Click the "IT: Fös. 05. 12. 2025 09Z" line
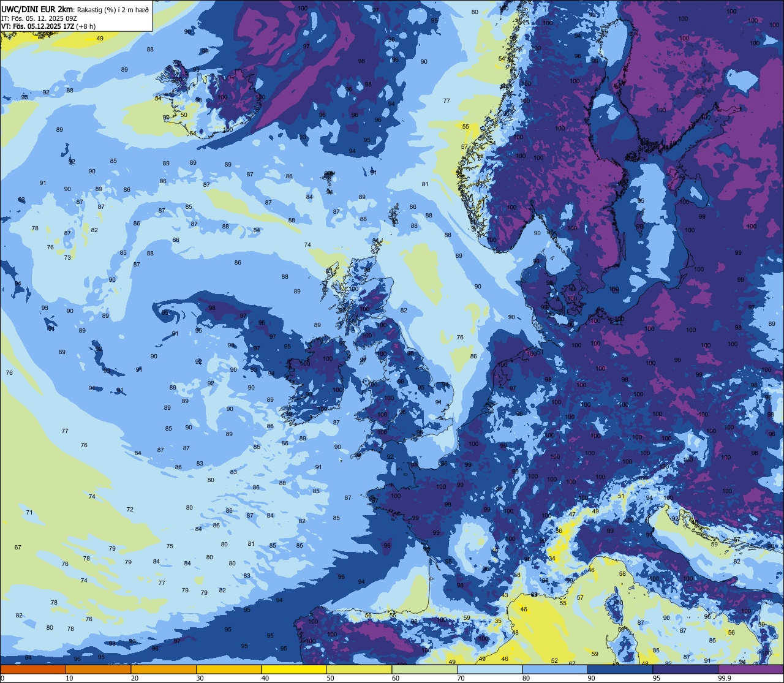 click(x=39, y=18)
